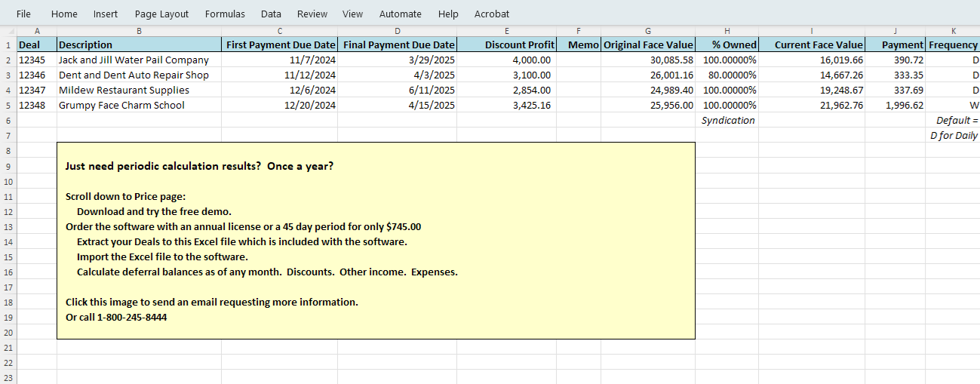This screenshot has width=980, height=384.
Task: Select the Final Payment Due Date header
Action: pyautogui.click(x=397, y=45)
